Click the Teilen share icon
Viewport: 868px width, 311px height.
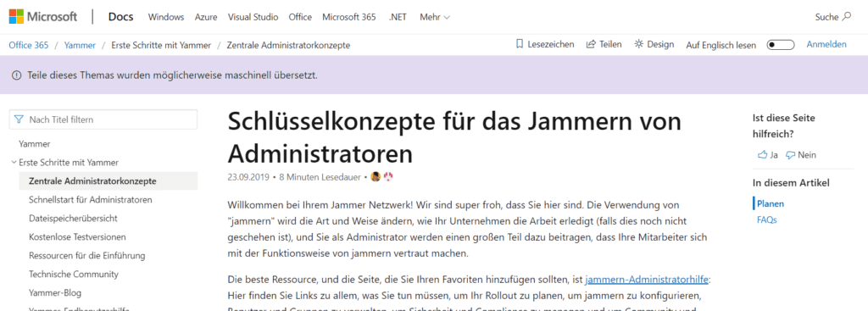[591, 44]
